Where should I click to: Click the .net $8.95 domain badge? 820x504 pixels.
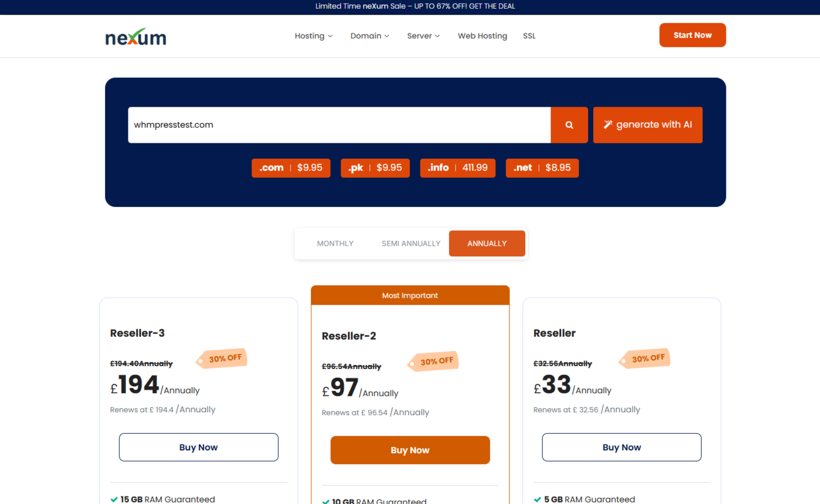(542, 168)
